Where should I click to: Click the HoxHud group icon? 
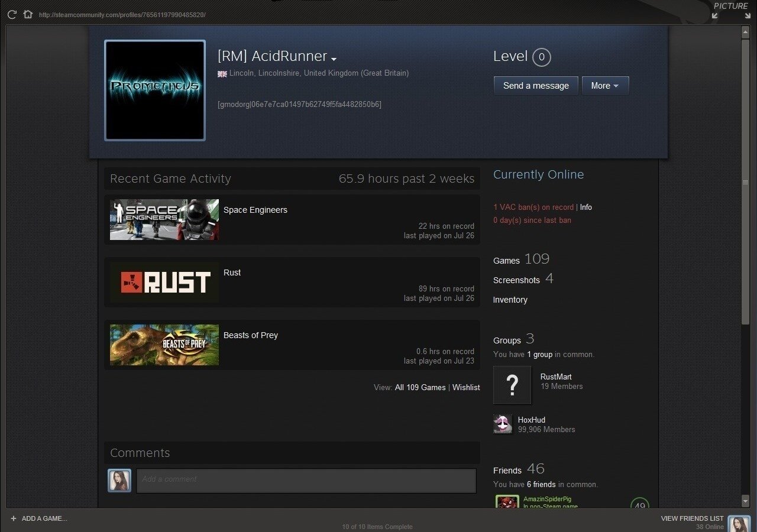[x=503, y=424]
